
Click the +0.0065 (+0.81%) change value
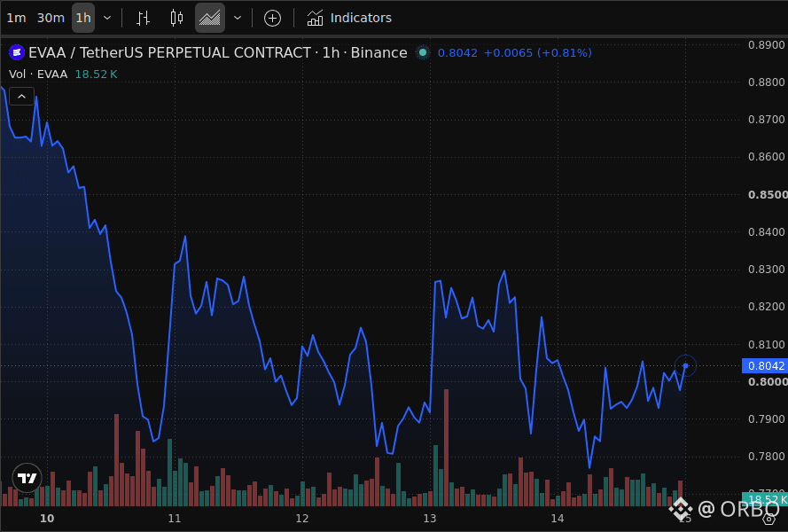pyautogui.click(x=538, y=53)
